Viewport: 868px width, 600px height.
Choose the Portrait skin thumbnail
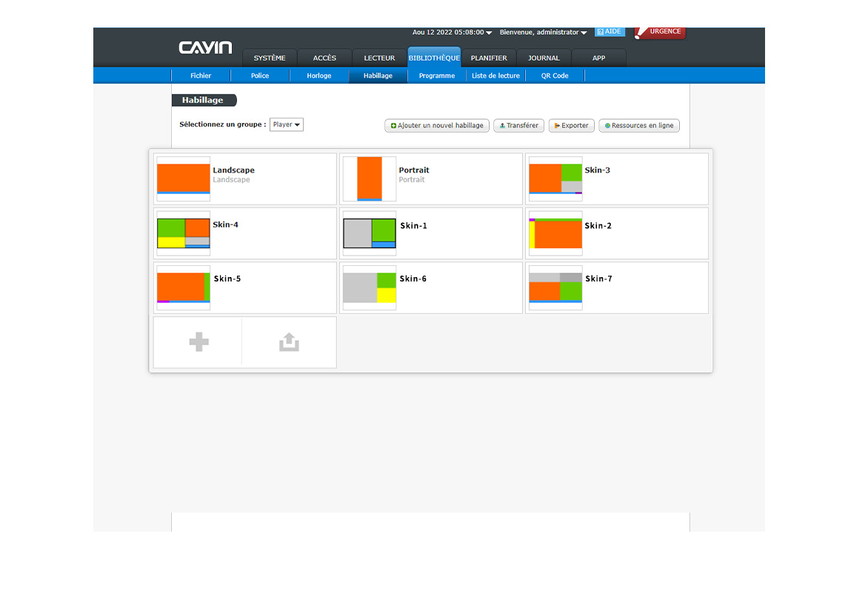[x=370, y=179]
